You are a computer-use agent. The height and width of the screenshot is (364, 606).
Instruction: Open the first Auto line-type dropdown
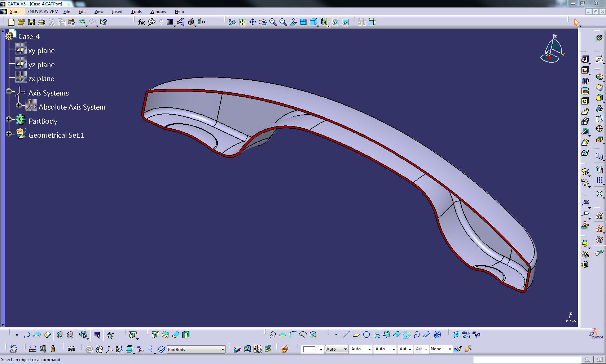337,349
